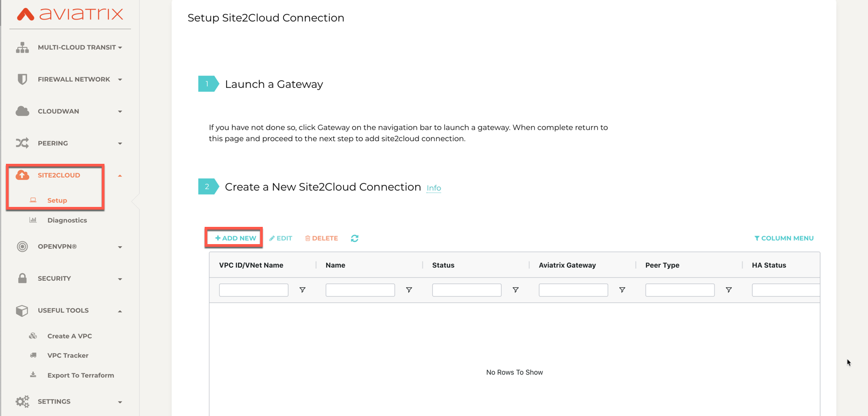Select the Create A VPC tool icon
Screen dimensions: 868x416
pyautogui.click(x=33, y=335)
